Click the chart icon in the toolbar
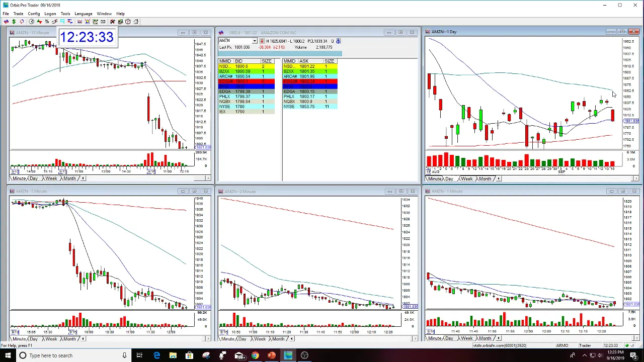This screenshot has height=362, width=644. (79, 22)
